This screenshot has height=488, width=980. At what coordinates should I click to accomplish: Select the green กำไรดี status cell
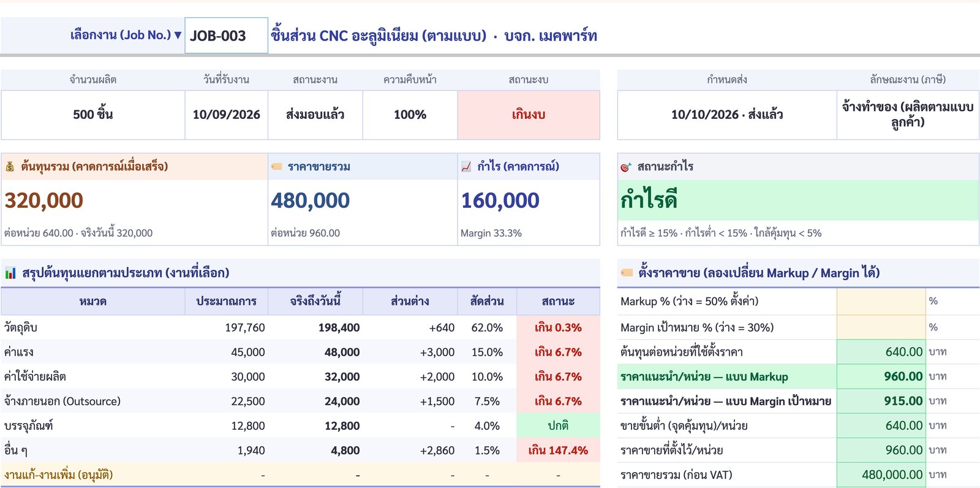pyautogui.click(x=798, y=200)
